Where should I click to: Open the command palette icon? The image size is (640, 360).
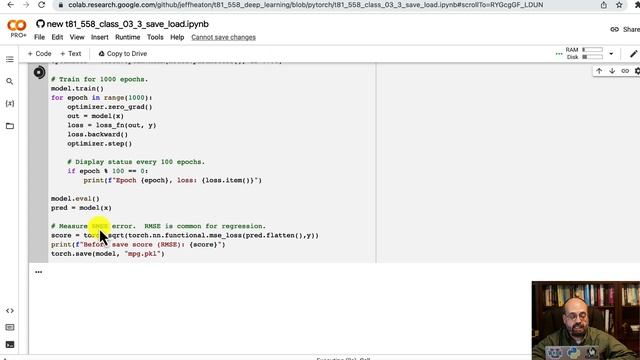(10, 328)
